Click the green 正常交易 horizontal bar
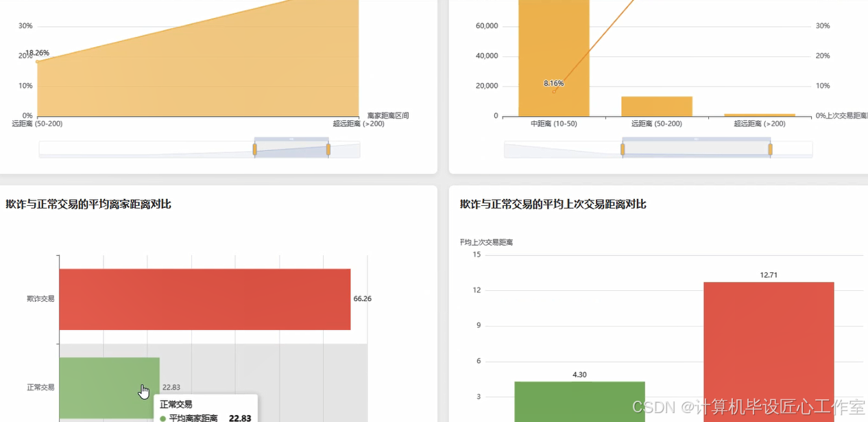 [110, 388]
